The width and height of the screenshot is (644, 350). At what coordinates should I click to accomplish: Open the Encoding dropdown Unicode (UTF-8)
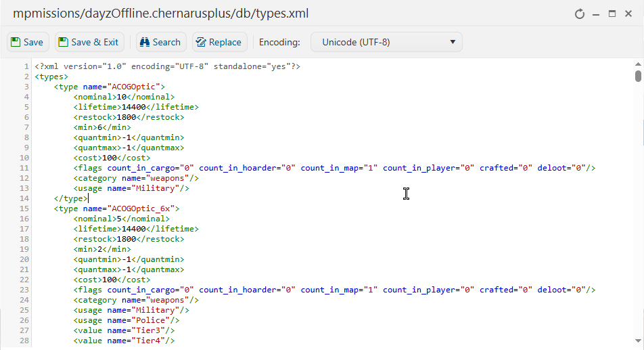click(386, 43)
